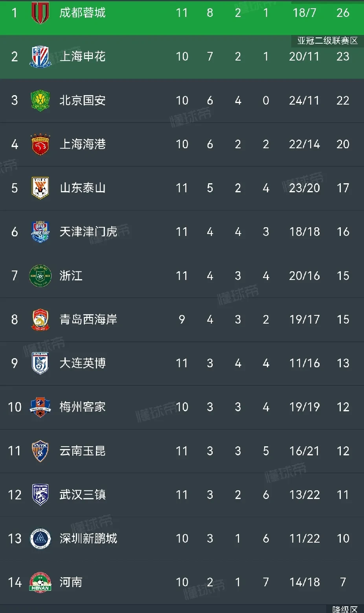Click the 成都蓉城 points total 26
The height and width of the screenshot is (613, 364).
click(x=343, y=13)
